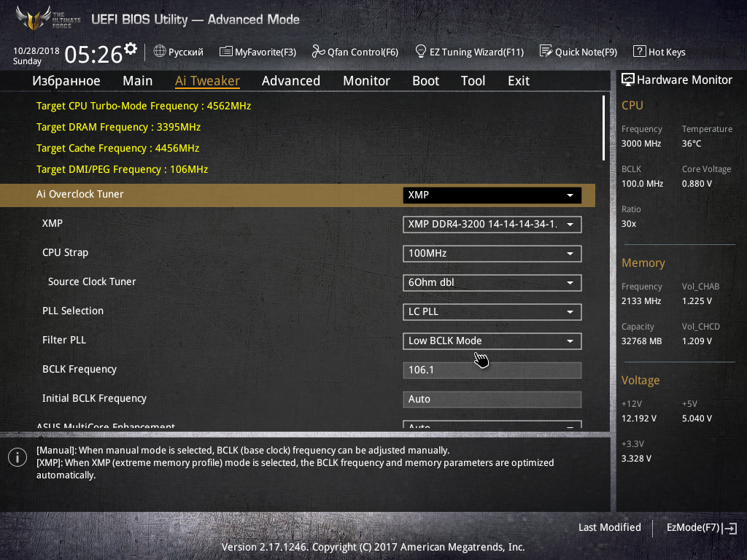
Task: Open clock settings gear next to time
Action: click(x=131, y=49)
